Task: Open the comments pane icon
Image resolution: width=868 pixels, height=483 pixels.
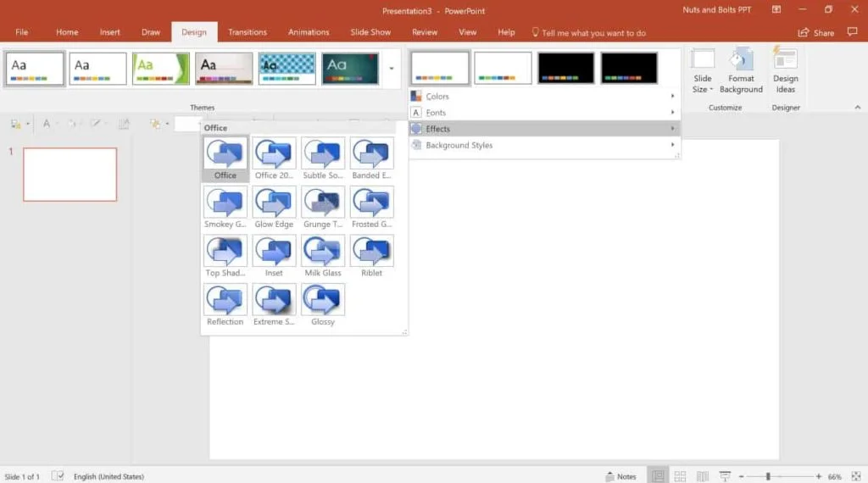Action: coord(852,32)
